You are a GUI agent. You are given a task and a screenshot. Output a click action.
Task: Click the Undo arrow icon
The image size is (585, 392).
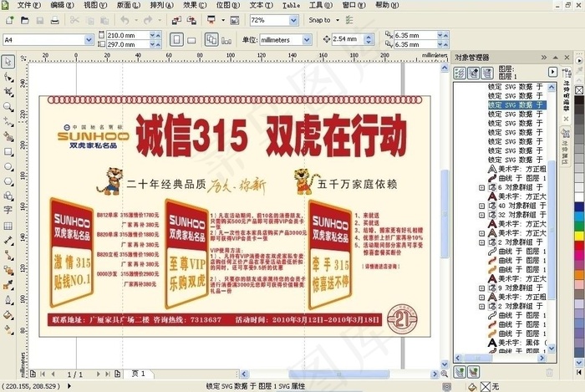point(125,20)
